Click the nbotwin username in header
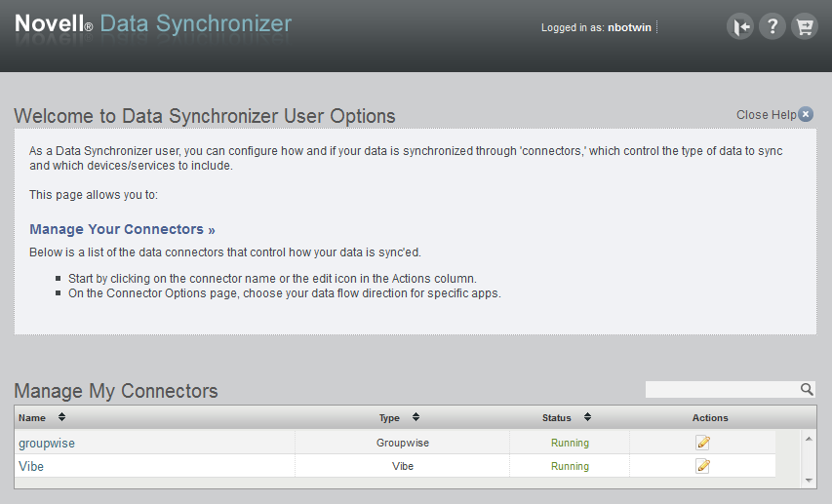The image size is (832, 504). click(631, 27)
